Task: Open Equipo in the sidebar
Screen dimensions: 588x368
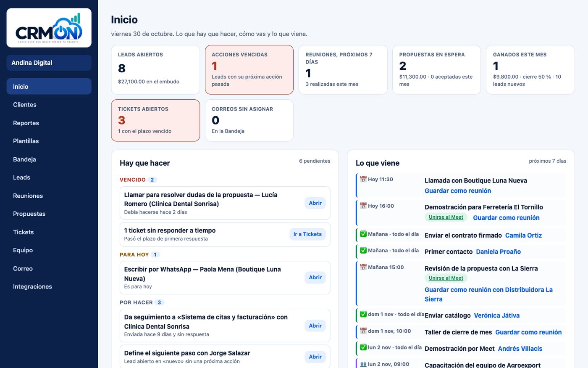Action: click(49, 250)
